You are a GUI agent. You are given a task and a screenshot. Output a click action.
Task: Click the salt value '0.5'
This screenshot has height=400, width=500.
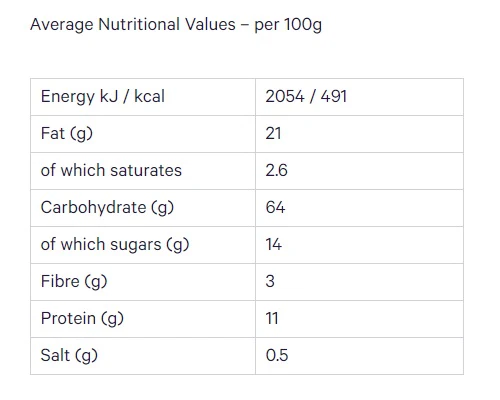click(x=277, y=355)
